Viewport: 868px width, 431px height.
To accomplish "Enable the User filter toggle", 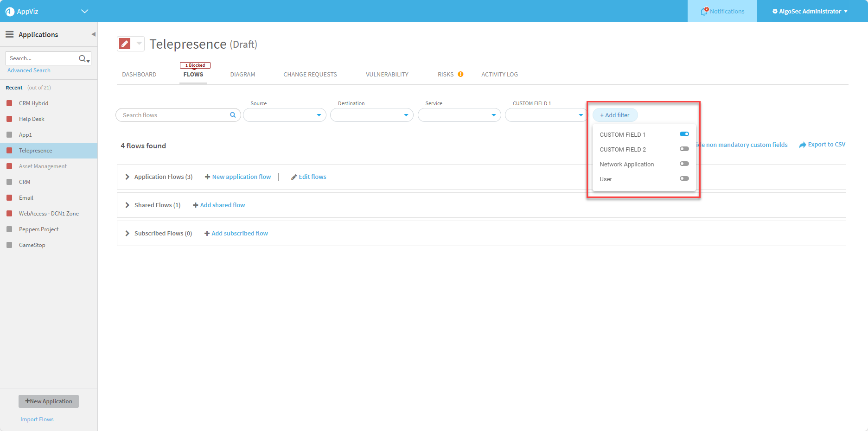I will point(684,179).
